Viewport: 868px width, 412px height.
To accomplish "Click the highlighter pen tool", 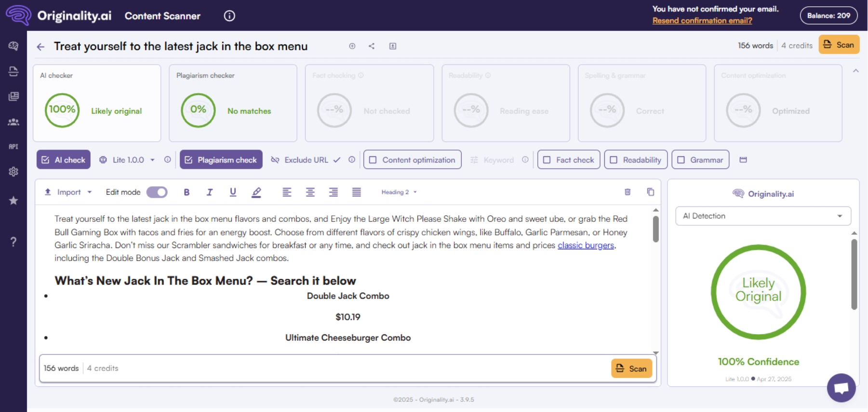I will pyautogui.click(x=256, y=192).
